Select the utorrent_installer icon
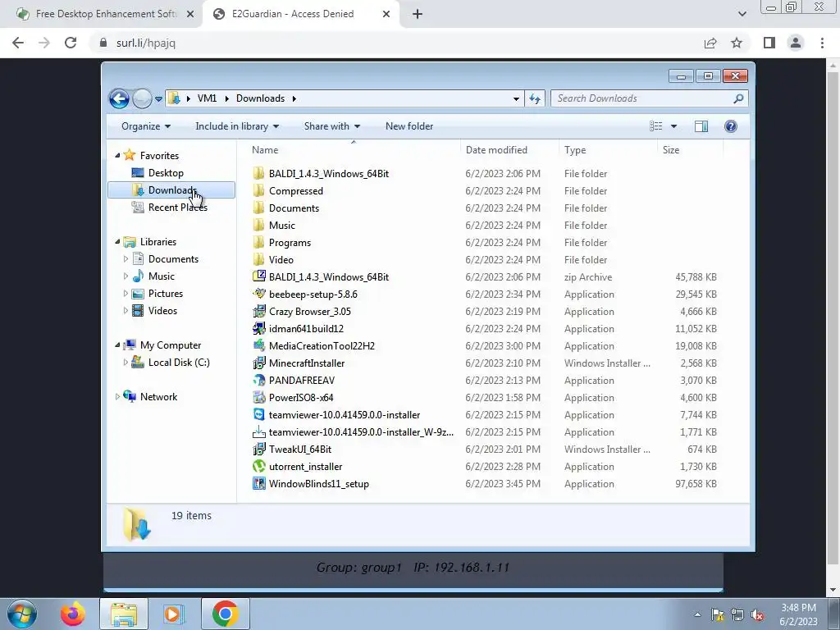The image size is (840, 630). [x=258, y=467]
